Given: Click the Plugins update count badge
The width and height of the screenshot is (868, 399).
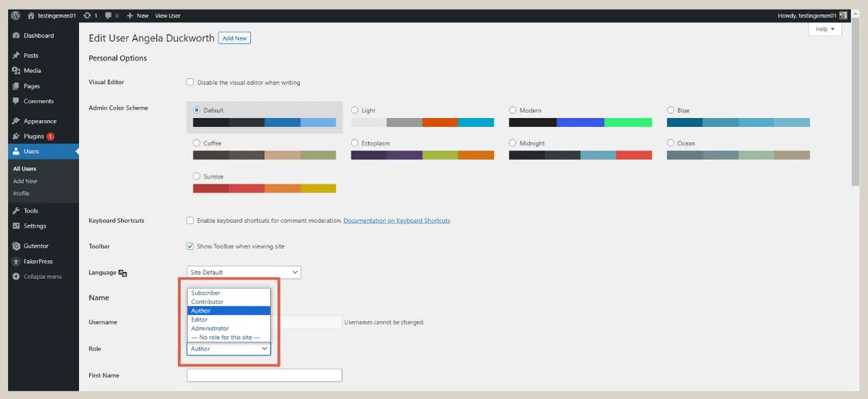Looking at the screenshot, I should point(50,136).
